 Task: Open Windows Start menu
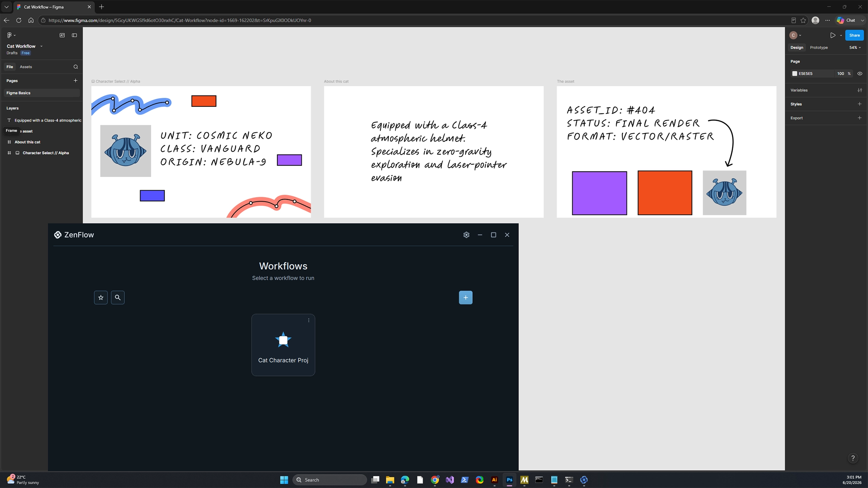pyautogui.click(x=284, y=480)
